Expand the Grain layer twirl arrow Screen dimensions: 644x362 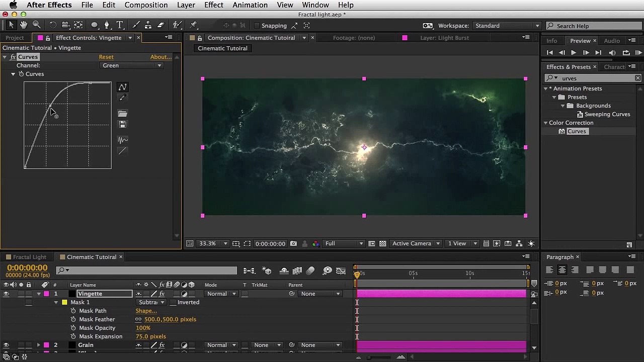(x=38, y=345)
